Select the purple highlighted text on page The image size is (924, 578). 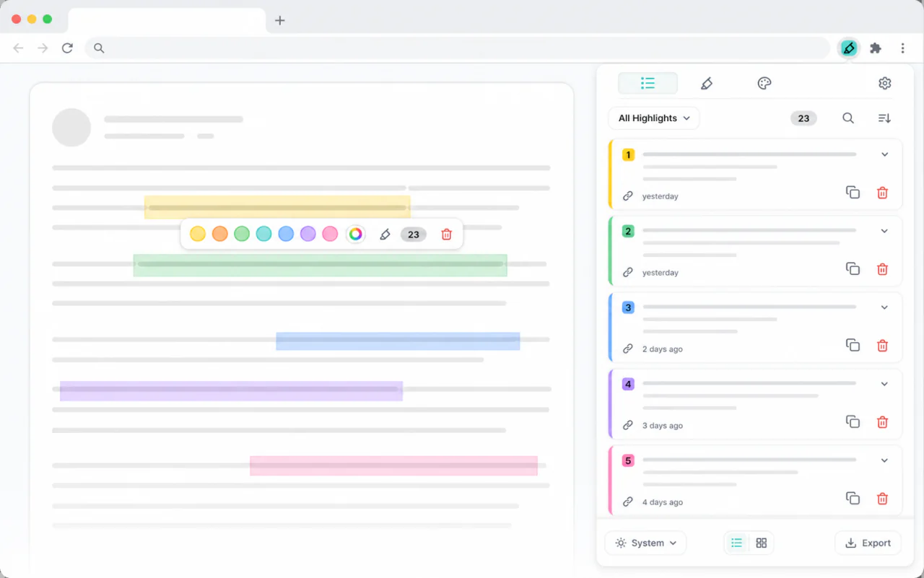(x=231, y=391)
